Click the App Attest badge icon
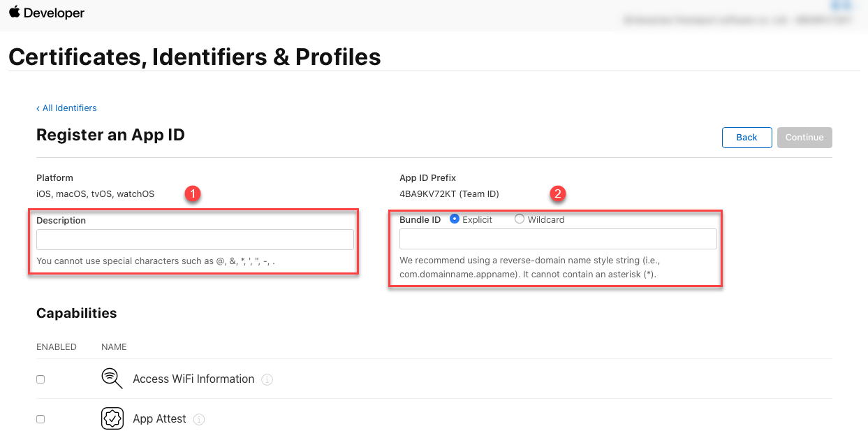Viewport: 868px width, 438px height. coord(112,418)
